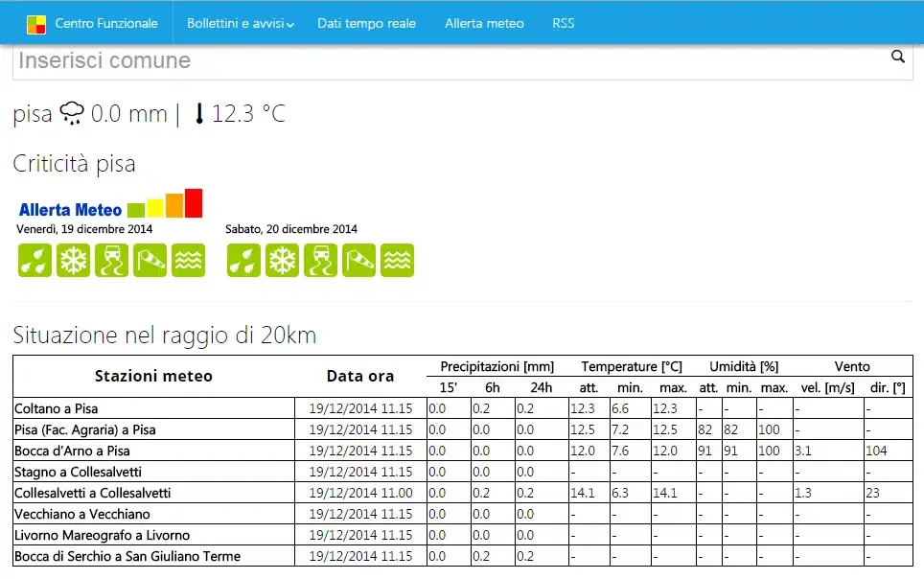Viewport: 924px width, 579px height.
Task: Focus the Inserisci comune search field
Action: (450, 60)
